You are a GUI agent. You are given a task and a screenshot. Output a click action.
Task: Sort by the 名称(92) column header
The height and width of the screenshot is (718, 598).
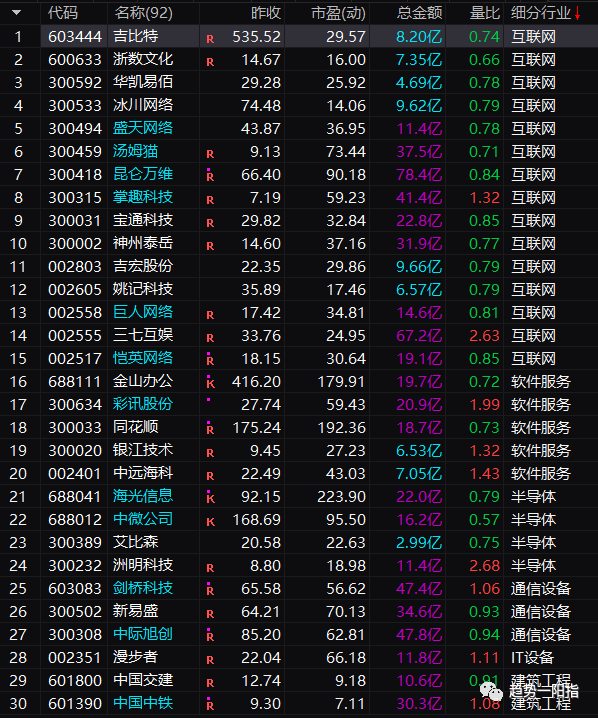[143, 13]
